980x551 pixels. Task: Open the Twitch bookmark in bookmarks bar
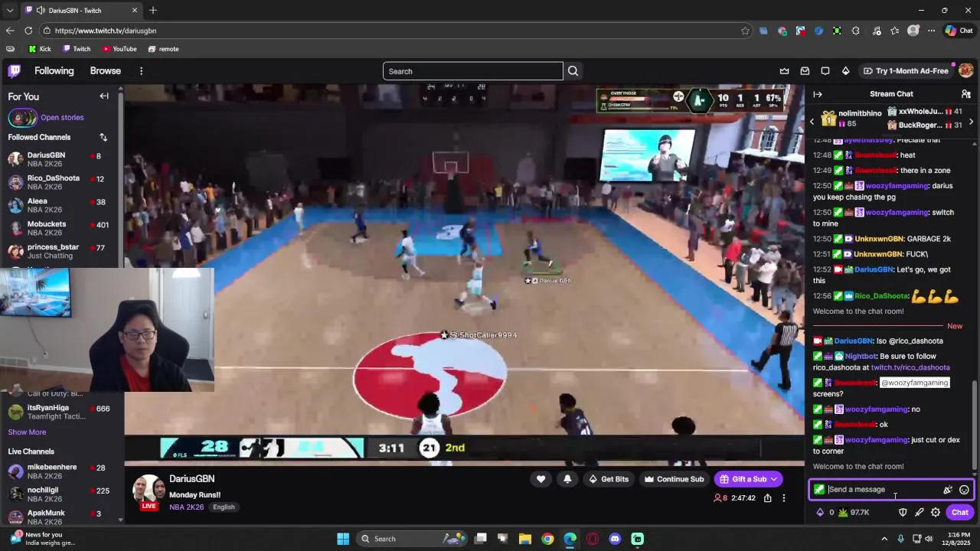[77, 49]
